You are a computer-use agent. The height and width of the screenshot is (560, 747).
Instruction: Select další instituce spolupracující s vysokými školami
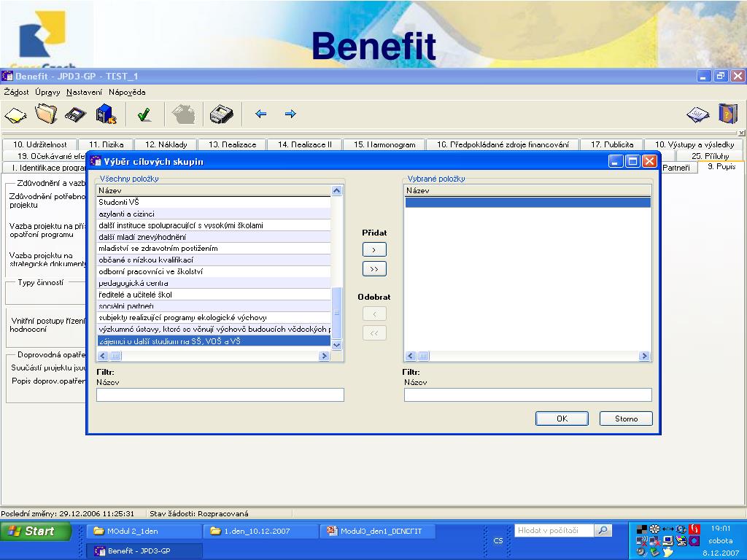pyautogui.click(x=214, y=225)
